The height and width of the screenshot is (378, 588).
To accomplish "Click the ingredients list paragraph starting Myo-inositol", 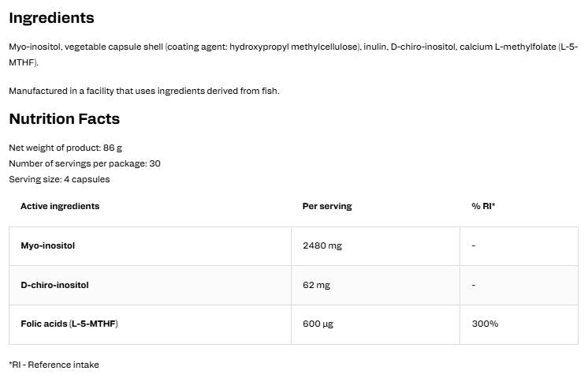I will [x=293, y=54].
